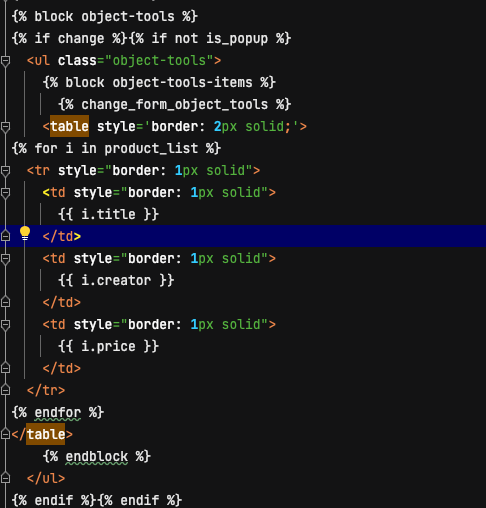Click the "object-tools" class attribute value

tap(159, 61)
